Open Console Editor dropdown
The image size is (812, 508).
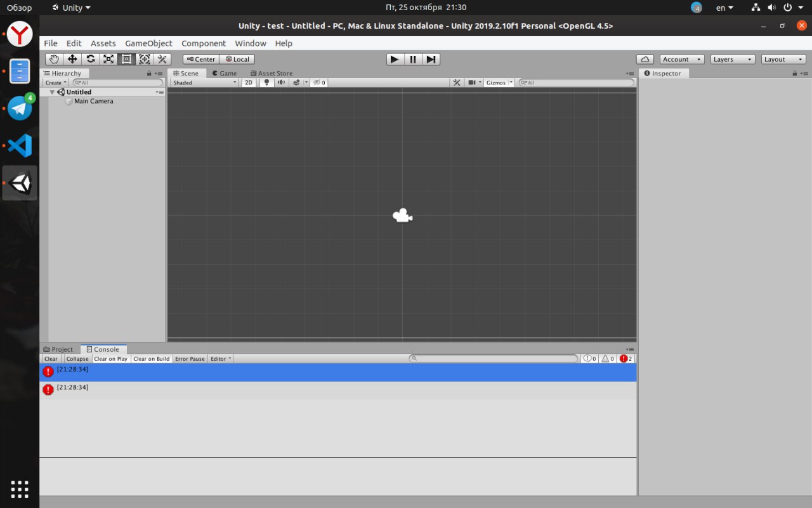pos(221,359)
